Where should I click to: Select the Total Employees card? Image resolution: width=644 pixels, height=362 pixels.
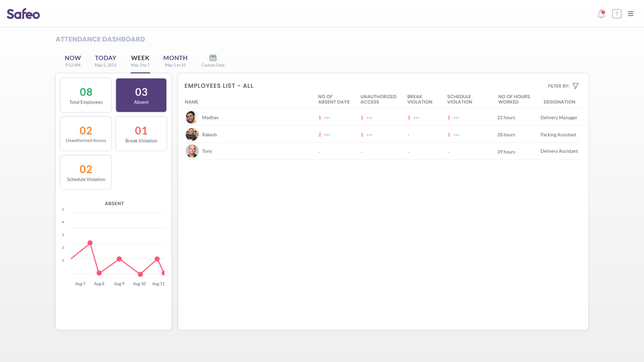pos(86,95)
